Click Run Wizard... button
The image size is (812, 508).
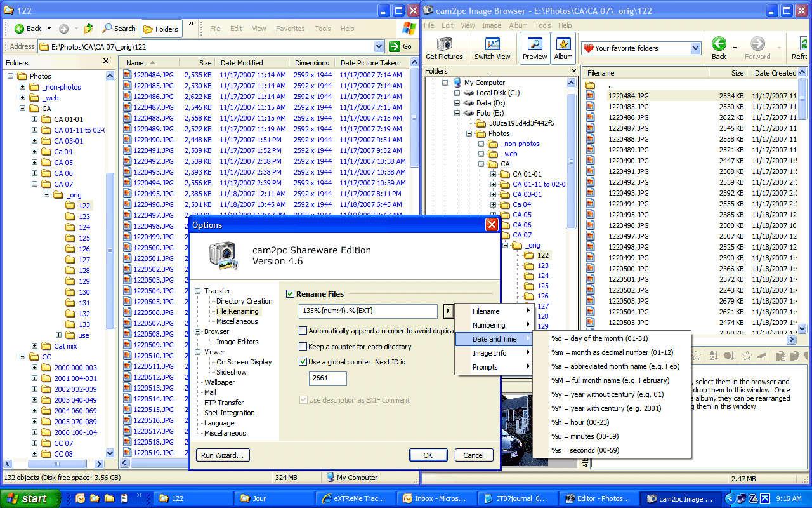pyautogui.click(x=222, y=455)
